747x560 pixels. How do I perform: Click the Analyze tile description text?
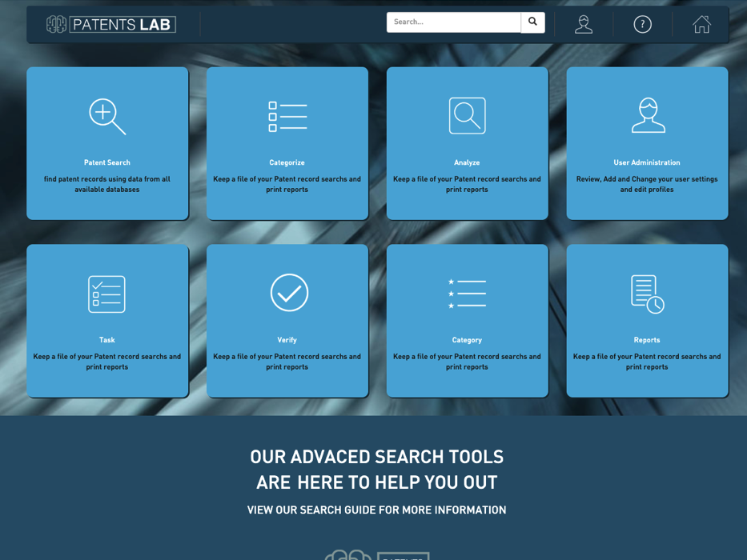tap(468, 184)
